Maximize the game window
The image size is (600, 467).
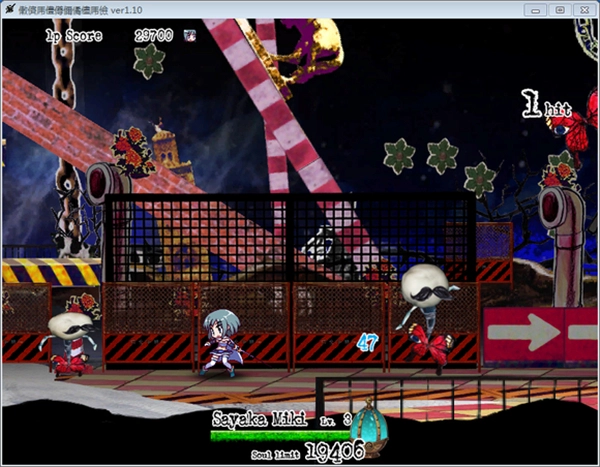(x=559, y=9)
